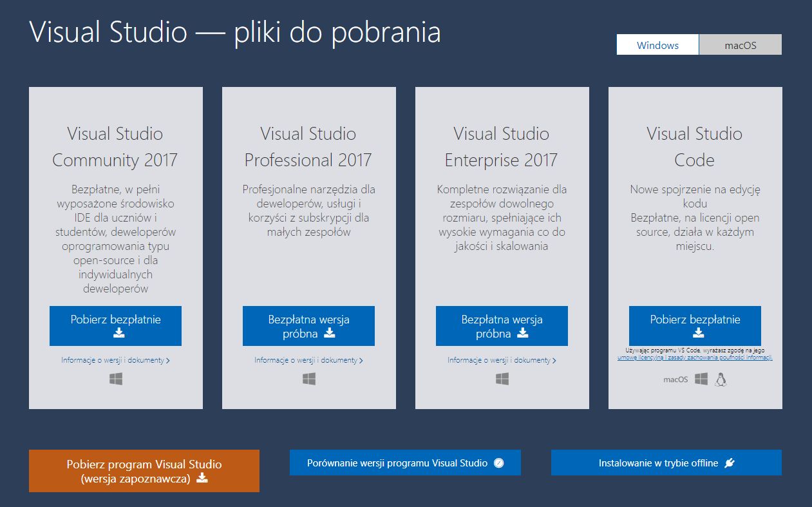Click the Visual Studio Code title
This screenshot has width=812, height=507.
(x=695, y=147)
